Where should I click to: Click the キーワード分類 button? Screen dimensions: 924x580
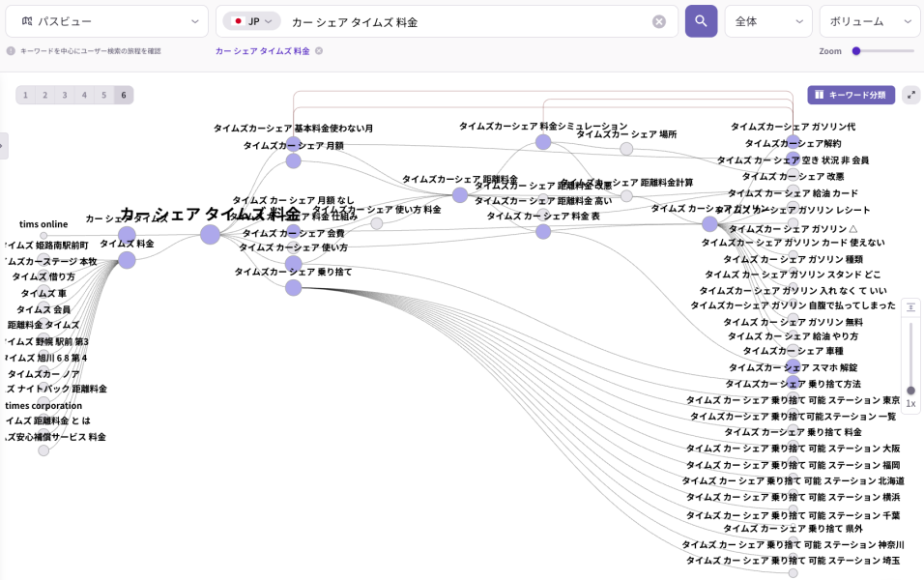pyautogui.click(x=851, y=95)
